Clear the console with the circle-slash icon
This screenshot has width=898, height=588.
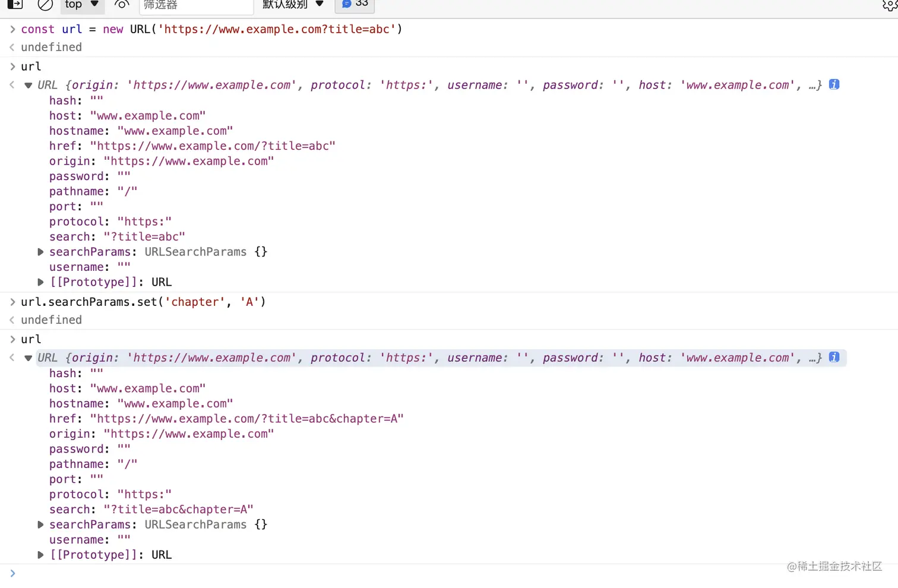point(45,5)
